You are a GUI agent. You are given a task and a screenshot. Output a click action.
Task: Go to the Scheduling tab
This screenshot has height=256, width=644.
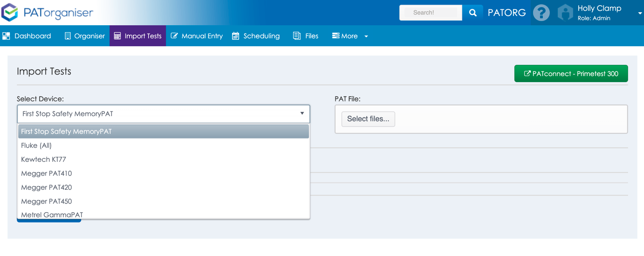[x=256, y=36]
